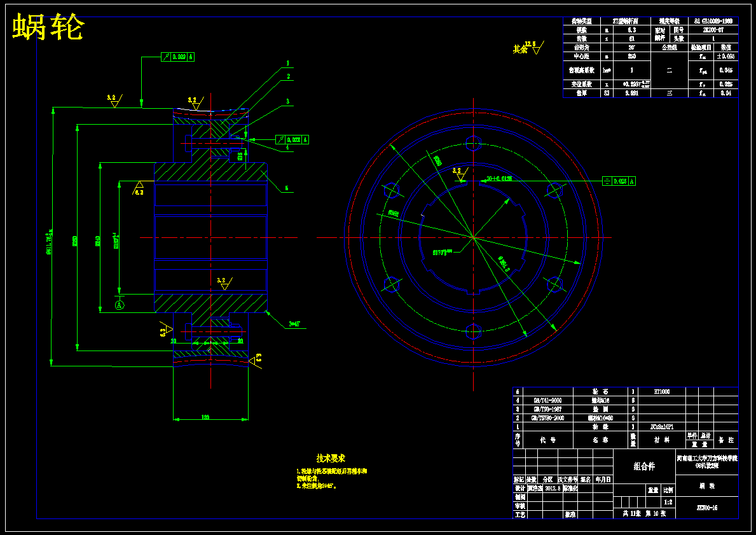
Task: Click the ZK200-07 drawing number
Action: tap(713, 30)
